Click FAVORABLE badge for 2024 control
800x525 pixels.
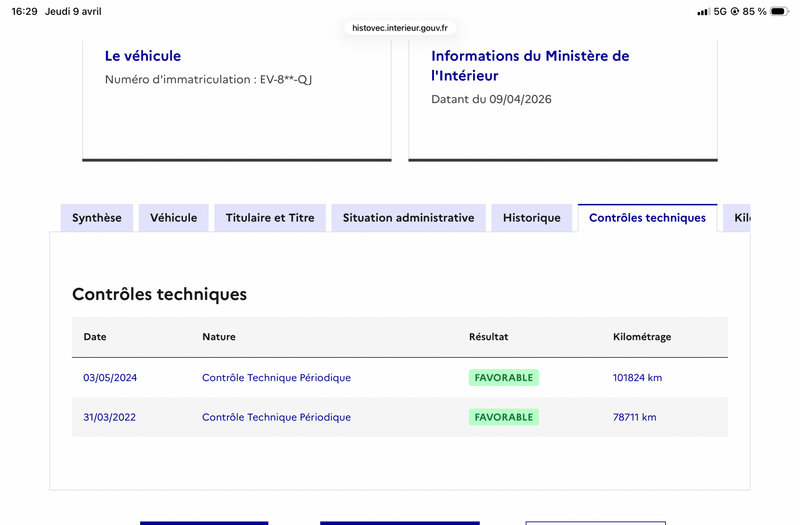504,378
